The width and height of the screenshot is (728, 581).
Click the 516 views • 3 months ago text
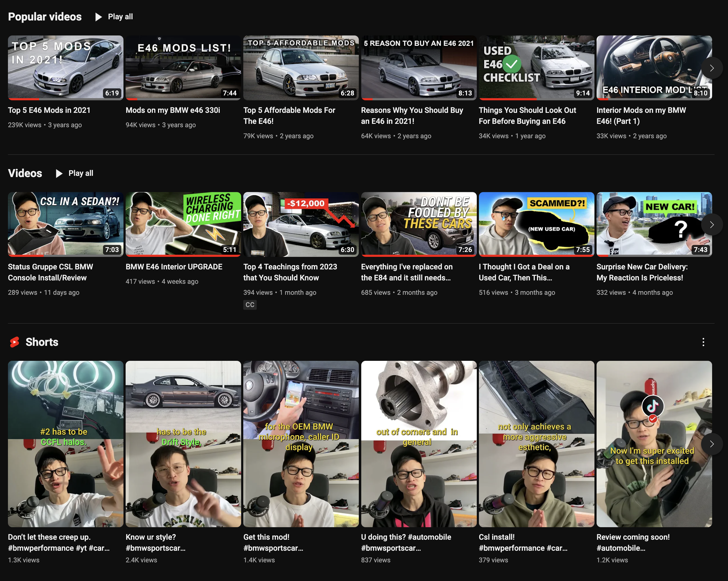(517, 293)
